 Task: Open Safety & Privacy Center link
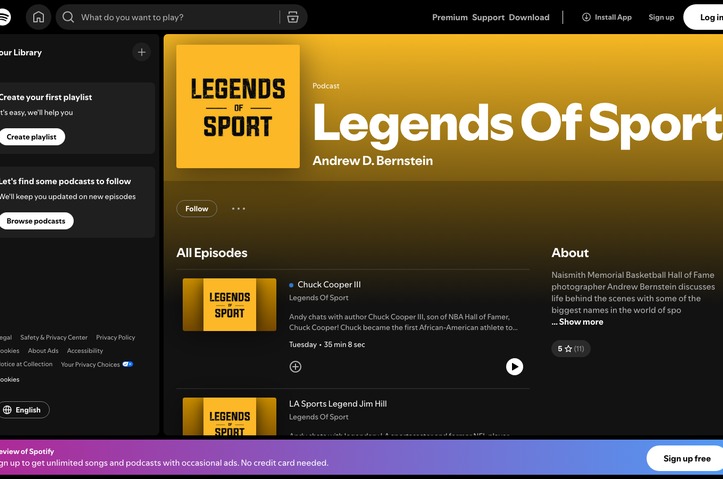click(54, 337)
